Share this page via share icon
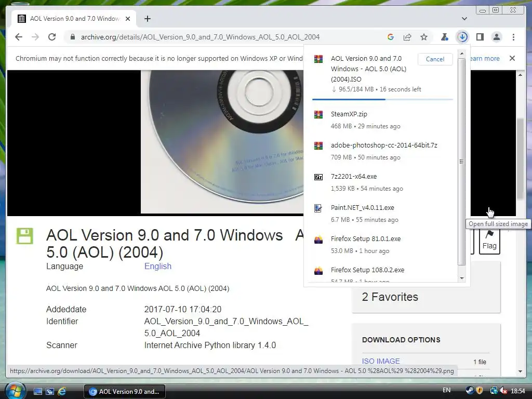This screenshot has height=399, width=532. click(407, 37)
